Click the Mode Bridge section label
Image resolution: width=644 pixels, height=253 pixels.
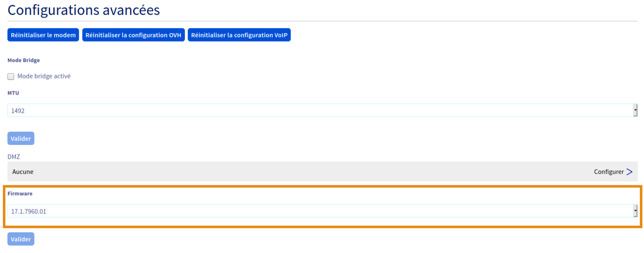click(x=23, y=60)
